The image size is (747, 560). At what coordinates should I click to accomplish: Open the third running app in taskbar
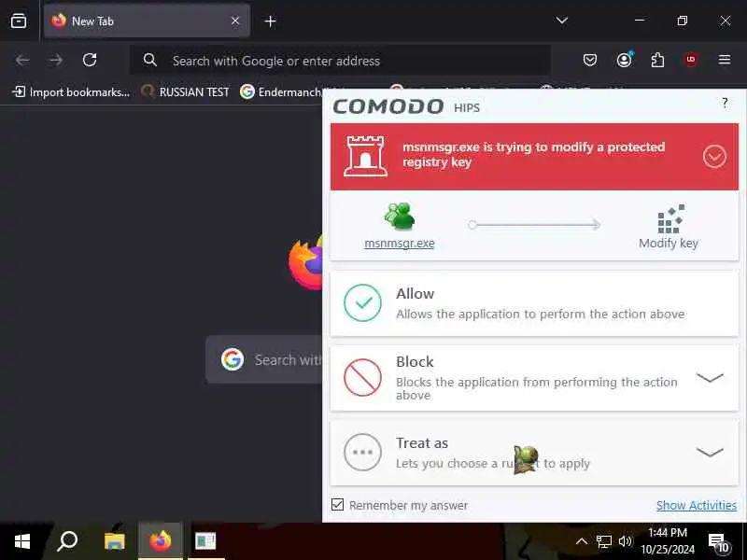(205, 541)
